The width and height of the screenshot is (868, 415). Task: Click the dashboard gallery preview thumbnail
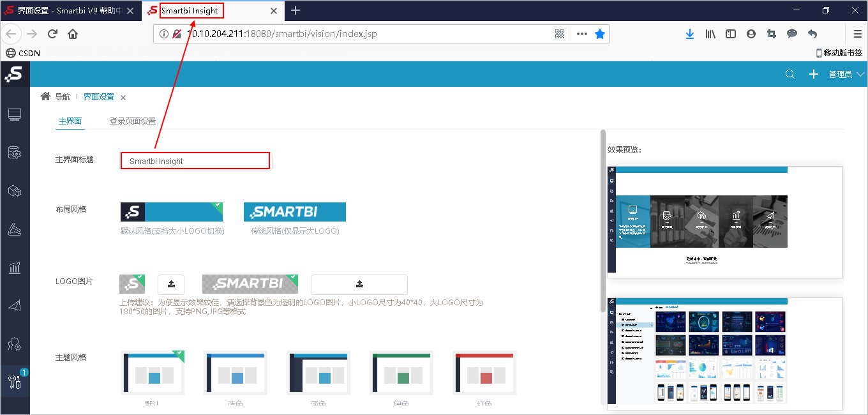(725, 354)
